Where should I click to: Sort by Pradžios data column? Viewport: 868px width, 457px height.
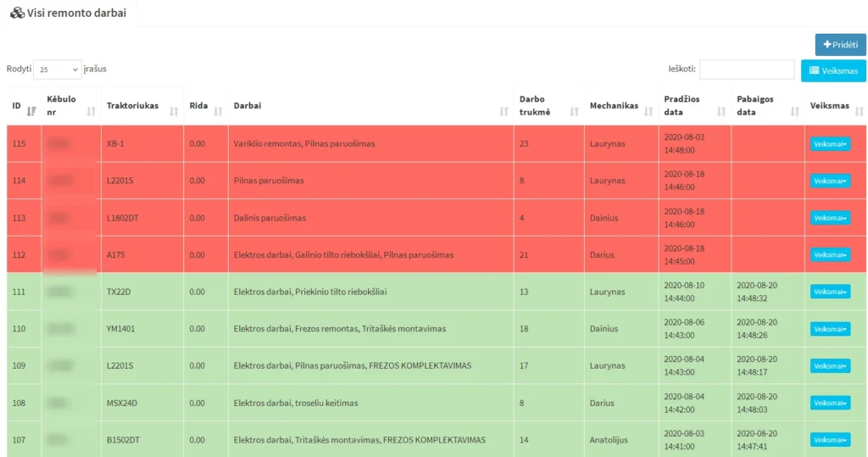coord(721,111)
